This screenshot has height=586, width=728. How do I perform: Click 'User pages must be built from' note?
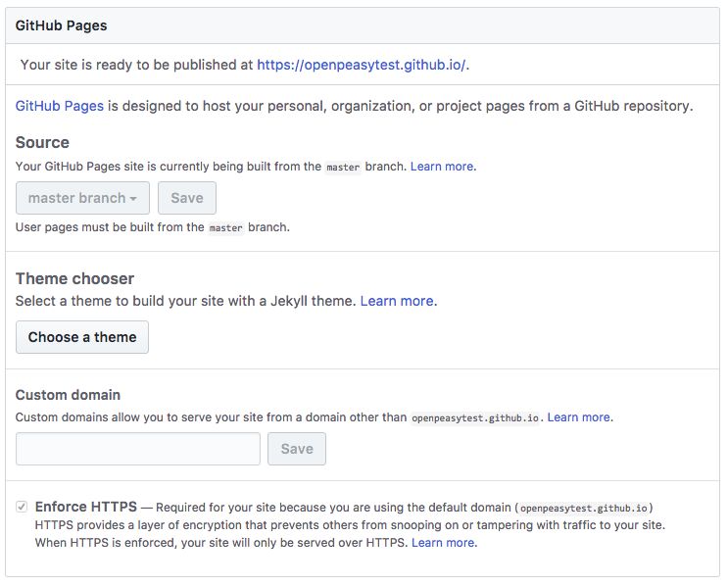click(x=152, y=227)
